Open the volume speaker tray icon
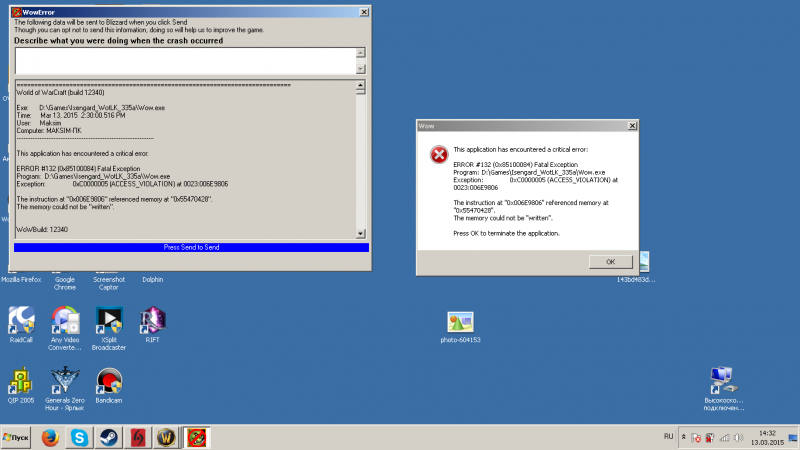This screenshot has width=800, height=450. pos(739,437)
